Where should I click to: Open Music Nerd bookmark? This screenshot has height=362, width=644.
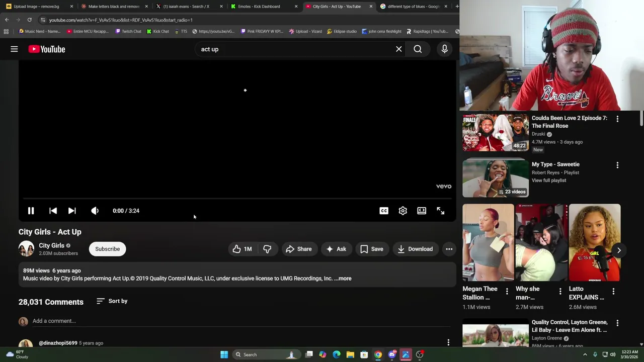39,31
